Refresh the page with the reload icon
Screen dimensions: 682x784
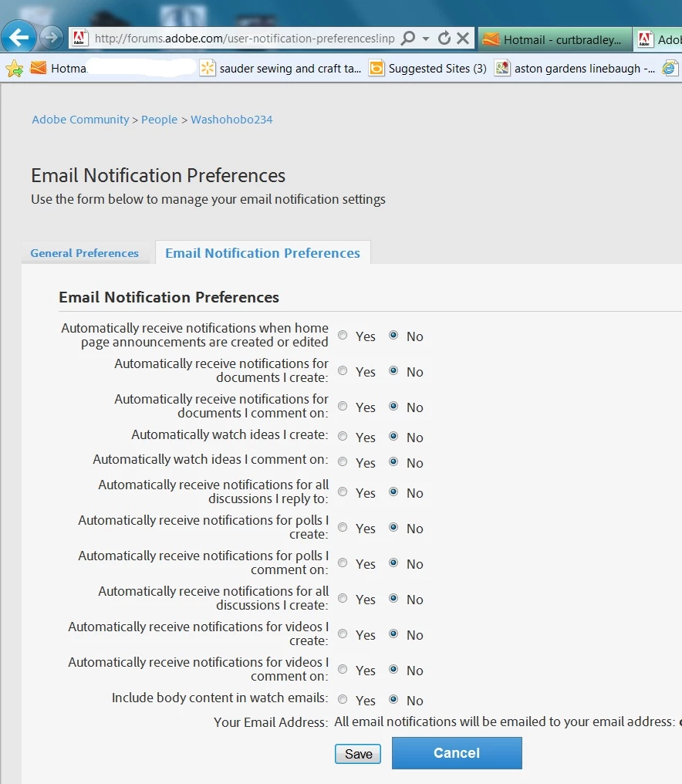tap(444, 38)
